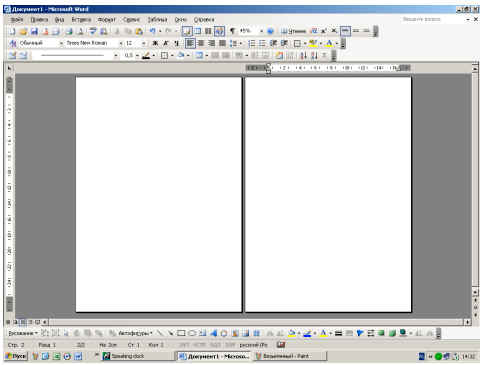480x365 pixels.
Task: Open the Рисование drawing menu button
Action: click(23, 333)
